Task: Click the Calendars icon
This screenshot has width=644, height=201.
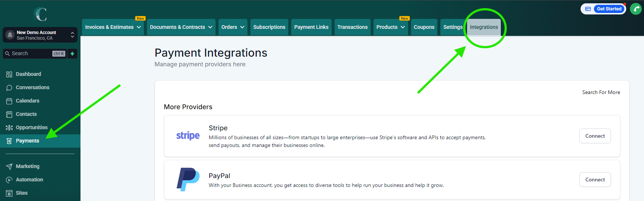Action: [9, 101]
